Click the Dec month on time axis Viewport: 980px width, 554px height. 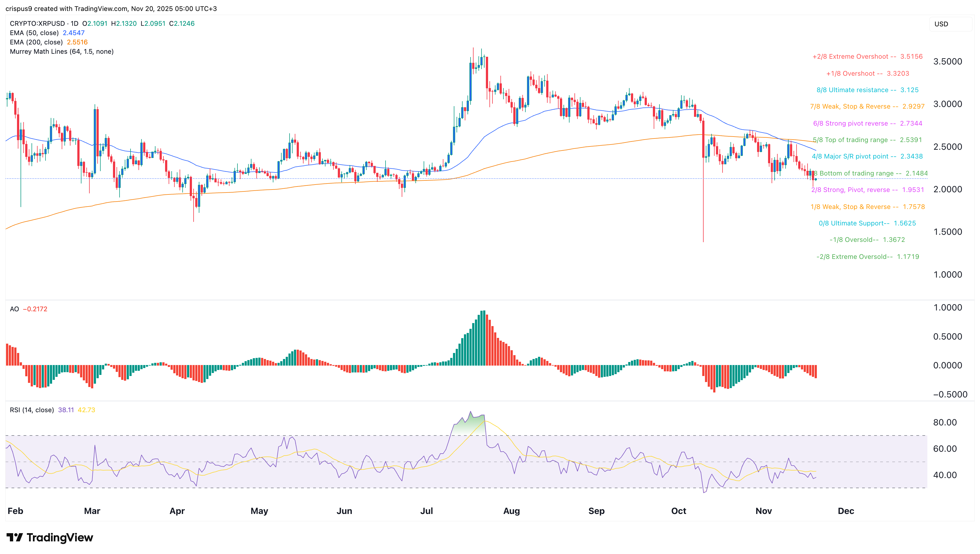point(846,511)
